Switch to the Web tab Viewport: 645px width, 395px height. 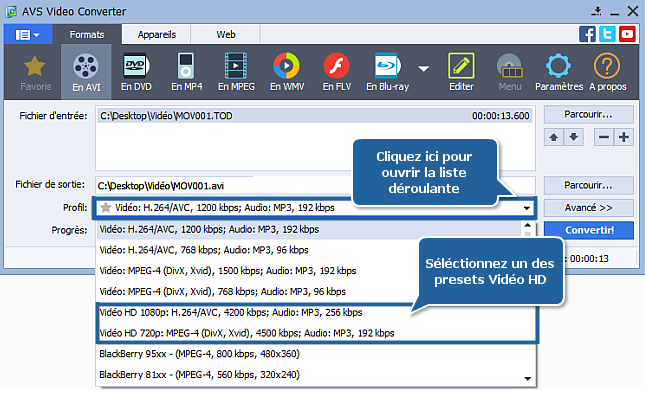(226, 35)
